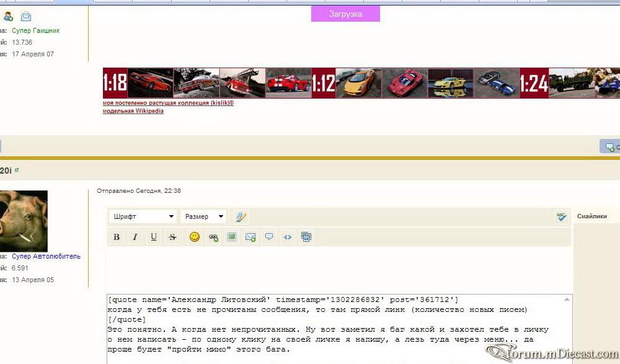Insert an image via the picture icon
620x364 pixels.
tap(232, 237)
